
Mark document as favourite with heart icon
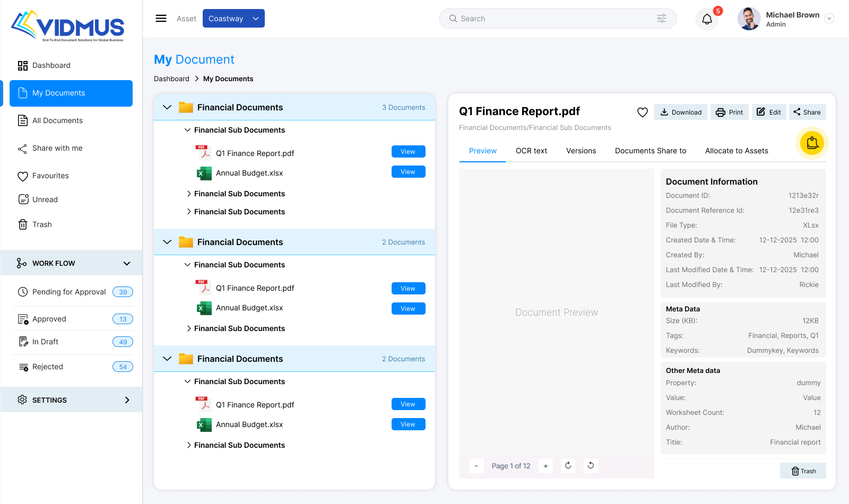(642, 112)
